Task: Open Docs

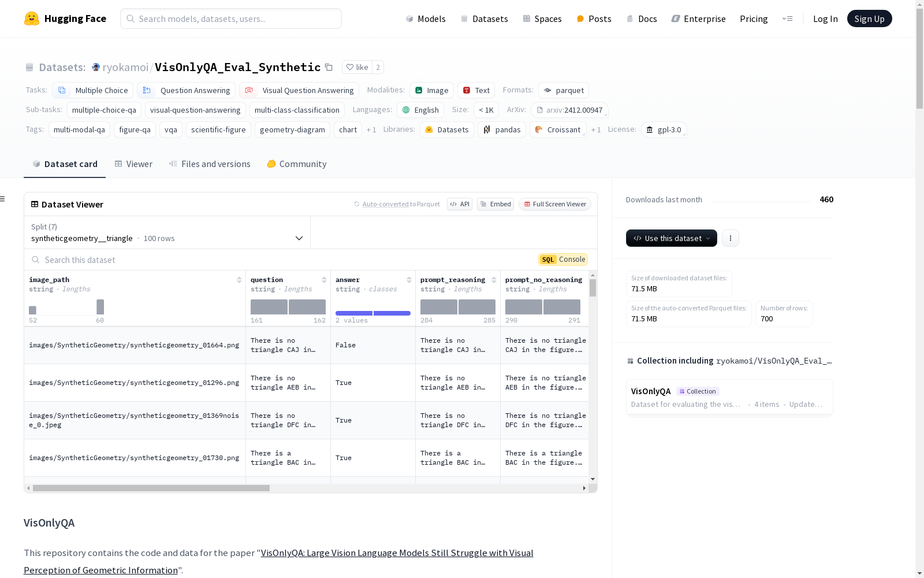Action: pyautogui.click(x=642, y=18)
